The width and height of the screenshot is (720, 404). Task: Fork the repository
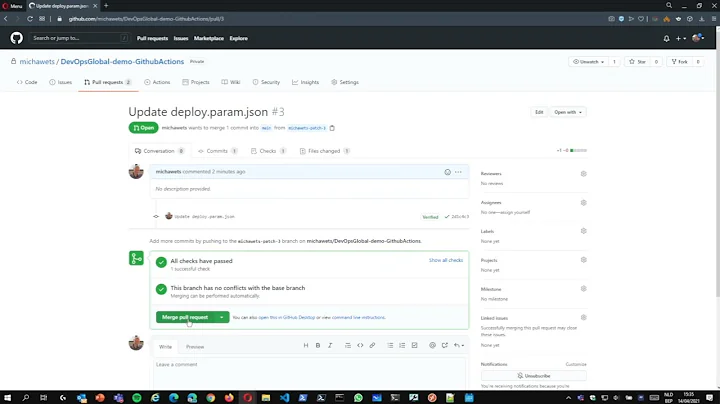click(680, 62)
